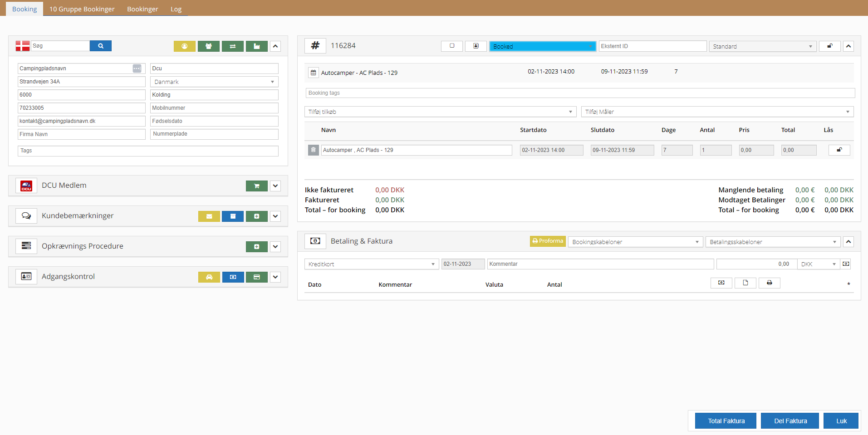This screenshot has height=435, width=868.
Task: Toggle the lock in the Lås column
Action: point(839,150)
